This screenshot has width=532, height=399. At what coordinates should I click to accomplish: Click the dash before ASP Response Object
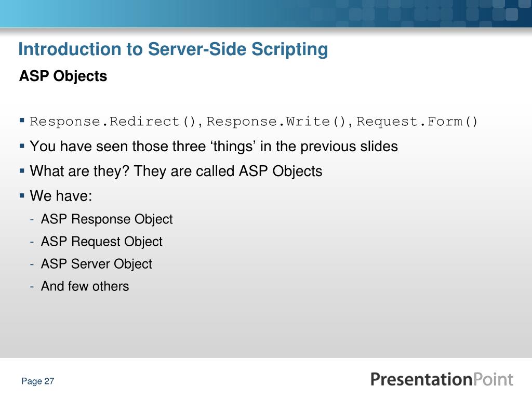click(32, 220)
